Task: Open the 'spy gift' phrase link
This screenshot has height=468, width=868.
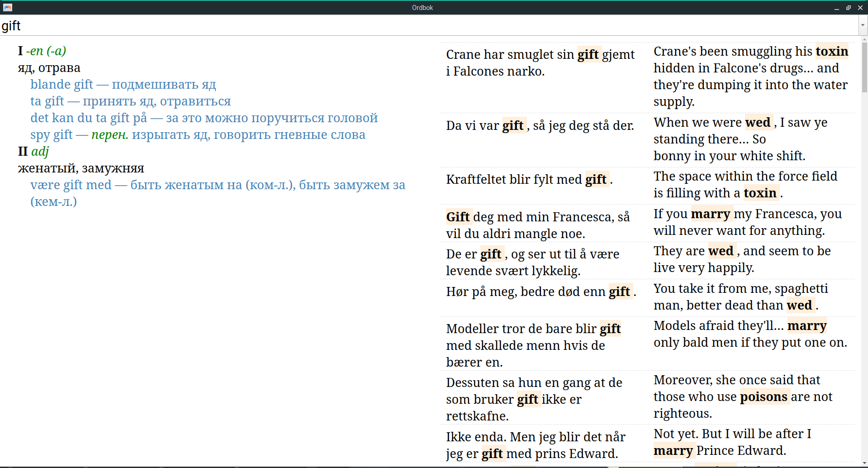Action: pyautogui.click(x=198, y=134)
